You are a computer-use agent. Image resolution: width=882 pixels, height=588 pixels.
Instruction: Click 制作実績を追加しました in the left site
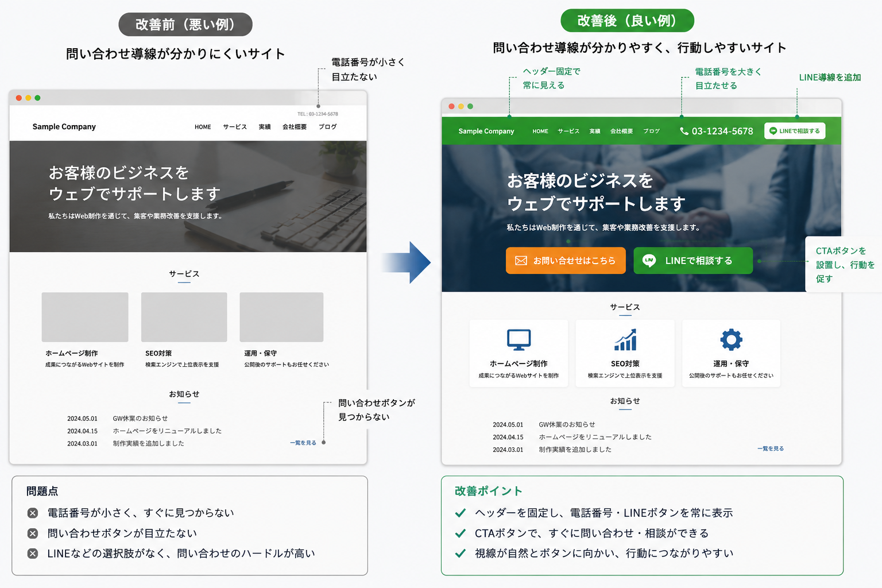149,444
